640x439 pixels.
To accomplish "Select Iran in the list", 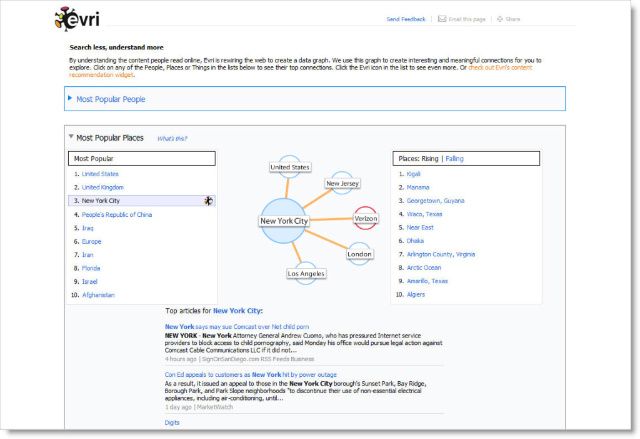I will [x=87, y=255].
